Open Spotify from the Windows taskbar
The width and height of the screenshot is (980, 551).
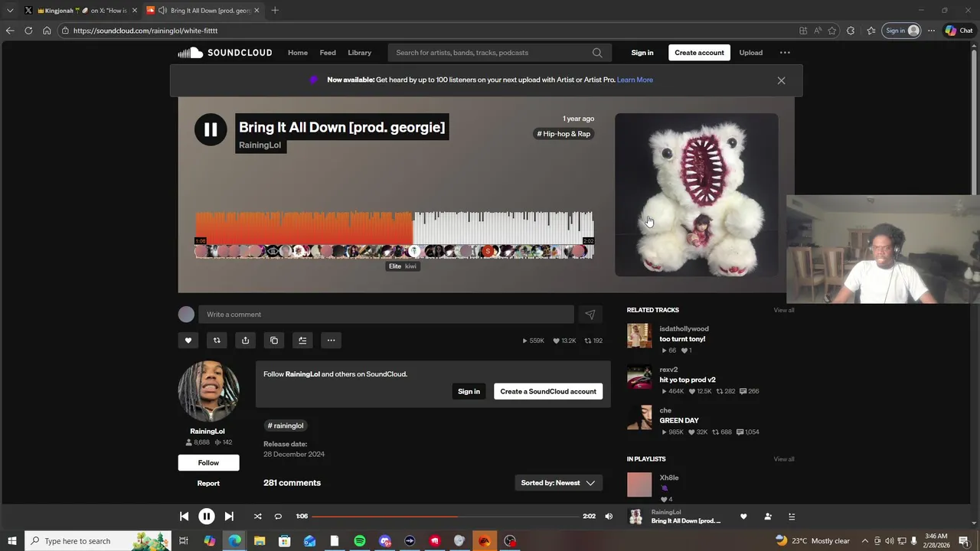pos(359,541)
